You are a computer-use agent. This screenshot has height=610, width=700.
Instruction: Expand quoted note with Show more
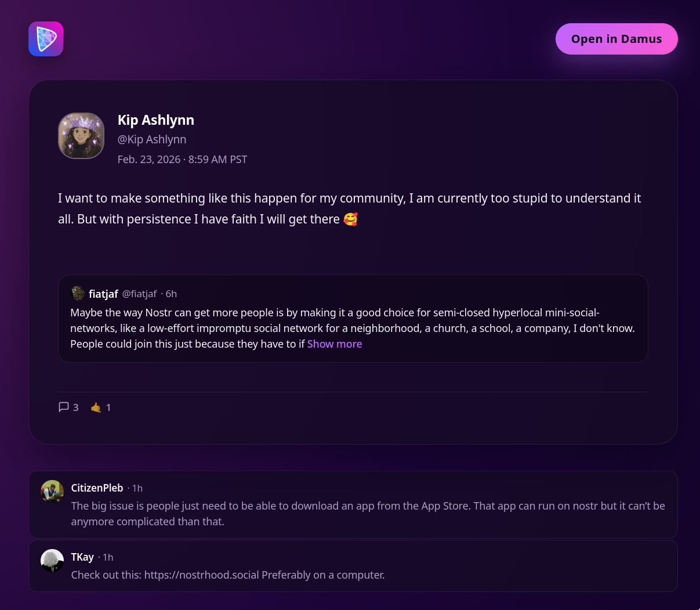(335, 344)
